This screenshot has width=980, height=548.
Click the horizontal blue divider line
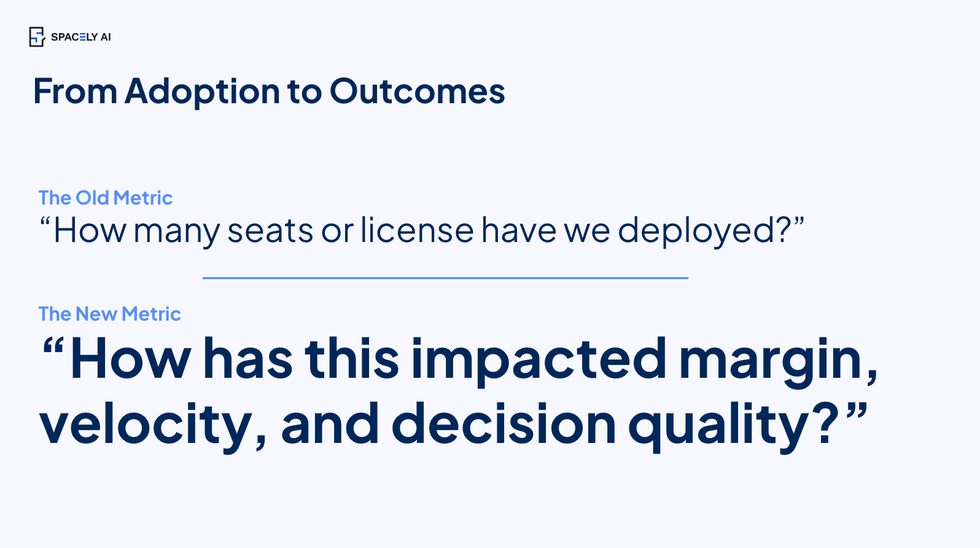[445, 278]
